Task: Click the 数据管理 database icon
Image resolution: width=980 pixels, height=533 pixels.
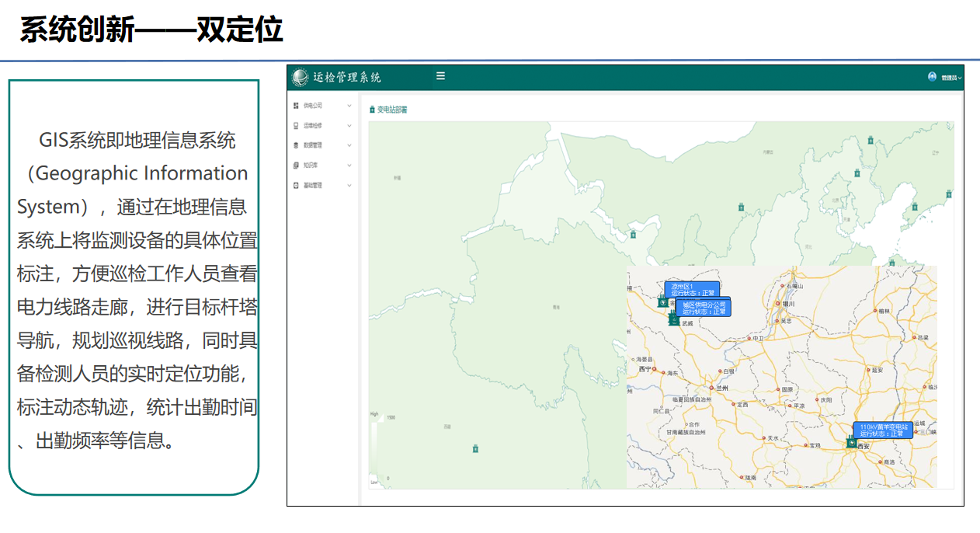Action: point(296,145)
